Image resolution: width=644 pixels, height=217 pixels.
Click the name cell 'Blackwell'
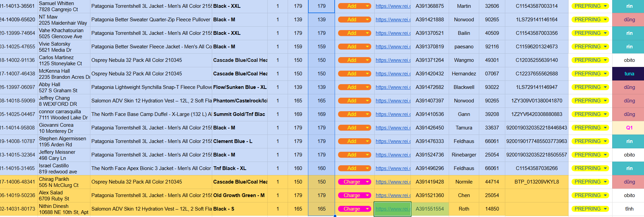click(464, 87)
